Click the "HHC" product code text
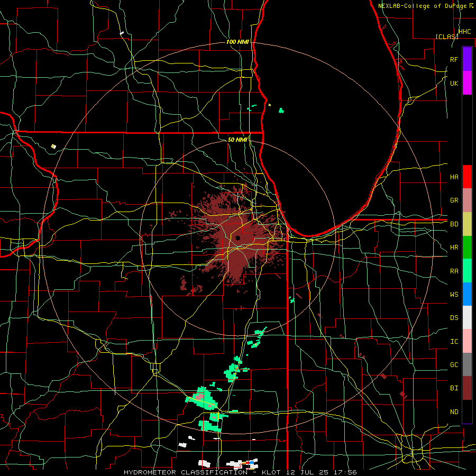 pos(465,32)
